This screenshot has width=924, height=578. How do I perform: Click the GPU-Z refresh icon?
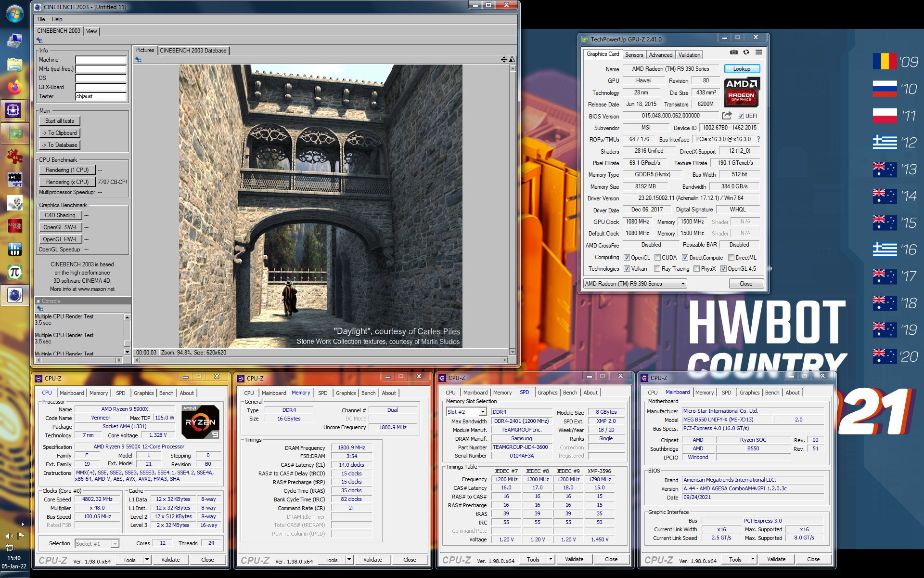pyautogui.click(x=746, y=52)
